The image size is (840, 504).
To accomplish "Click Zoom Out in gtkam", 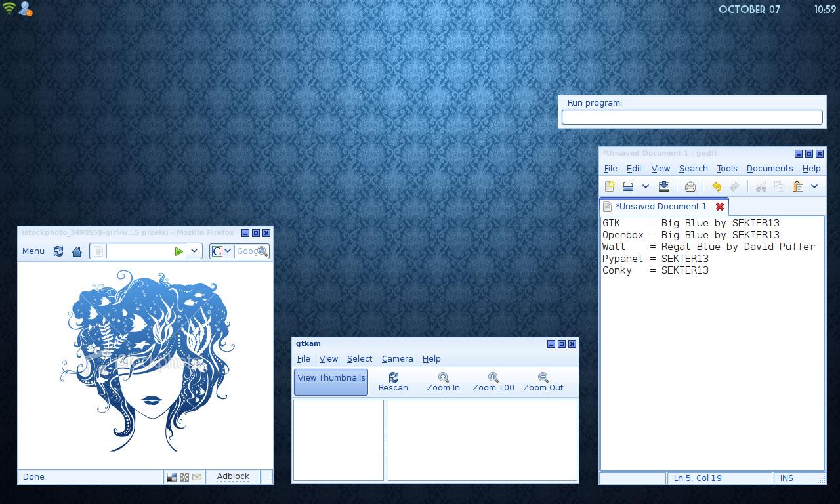I will (543, 382).
